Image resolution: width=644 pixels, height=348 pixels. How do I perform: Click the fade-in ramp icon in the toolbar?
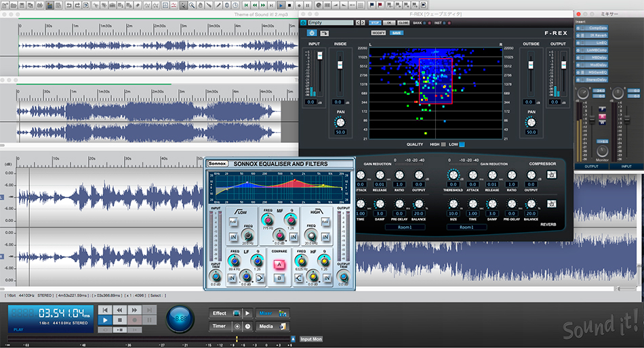pos(335,5)
